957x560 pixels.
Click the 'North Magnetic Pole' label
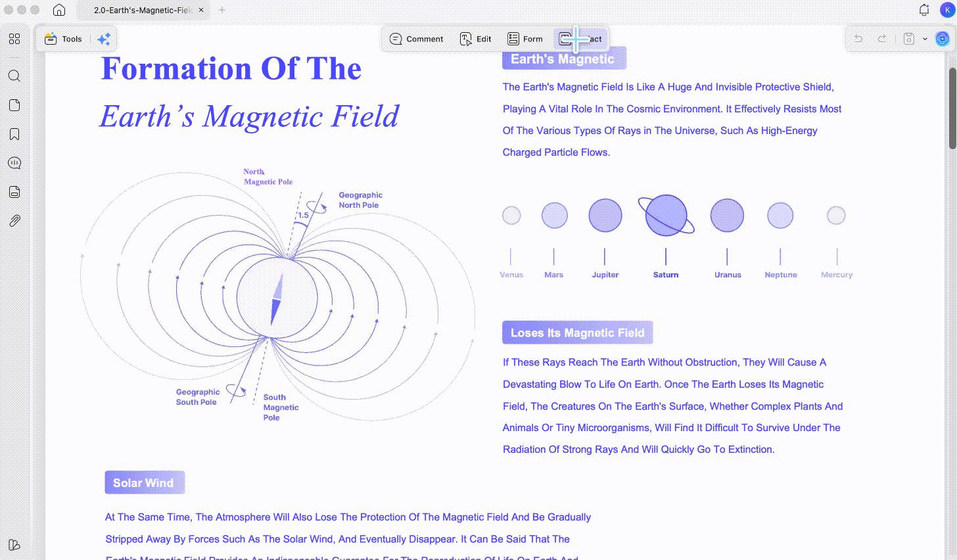(x=268, y=177)
